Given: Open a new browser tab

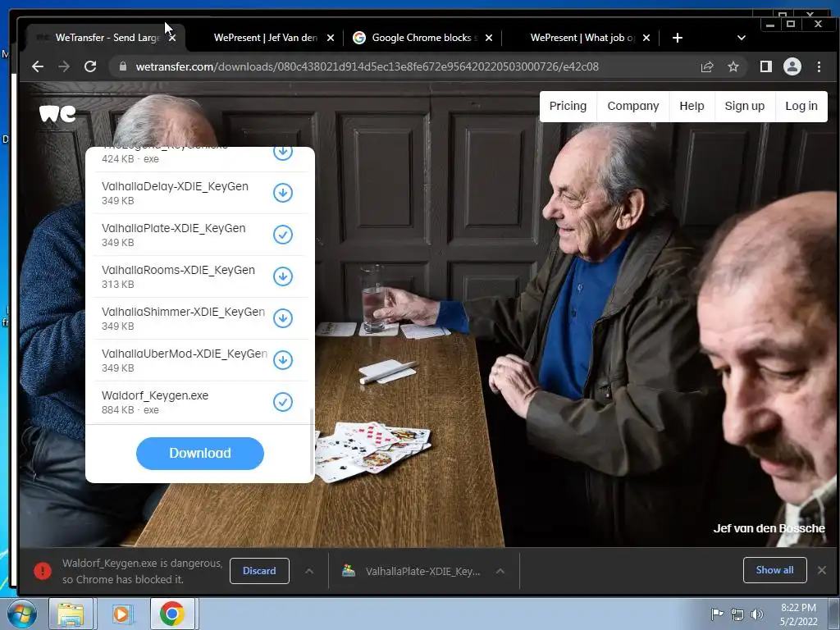Looking at the screenshot, I should tap(677, 38).
